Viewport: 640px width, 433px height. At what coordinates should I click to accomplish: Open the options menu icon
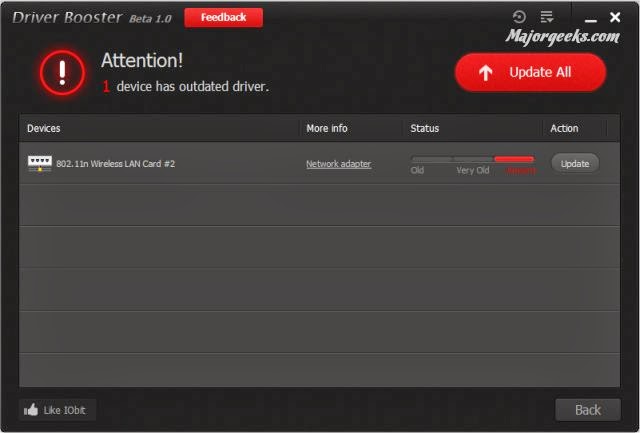tap(547, 17)
